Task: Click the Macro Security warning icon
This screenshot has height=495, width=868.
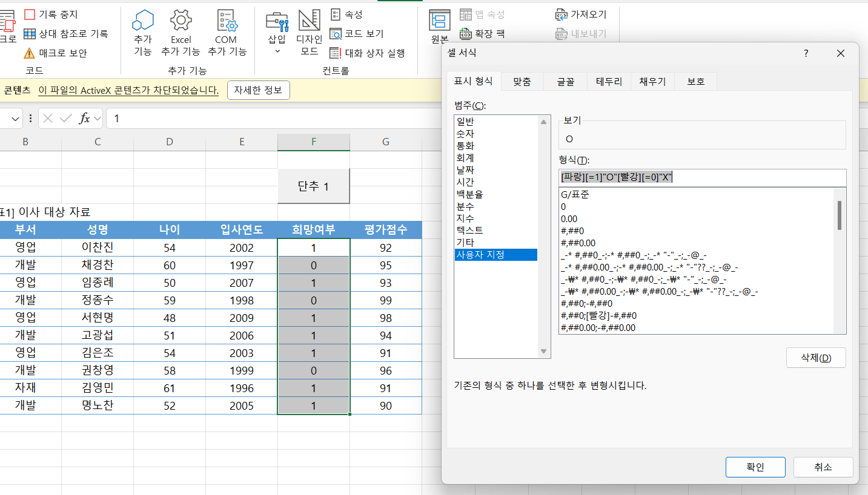Action: point(29,53)
